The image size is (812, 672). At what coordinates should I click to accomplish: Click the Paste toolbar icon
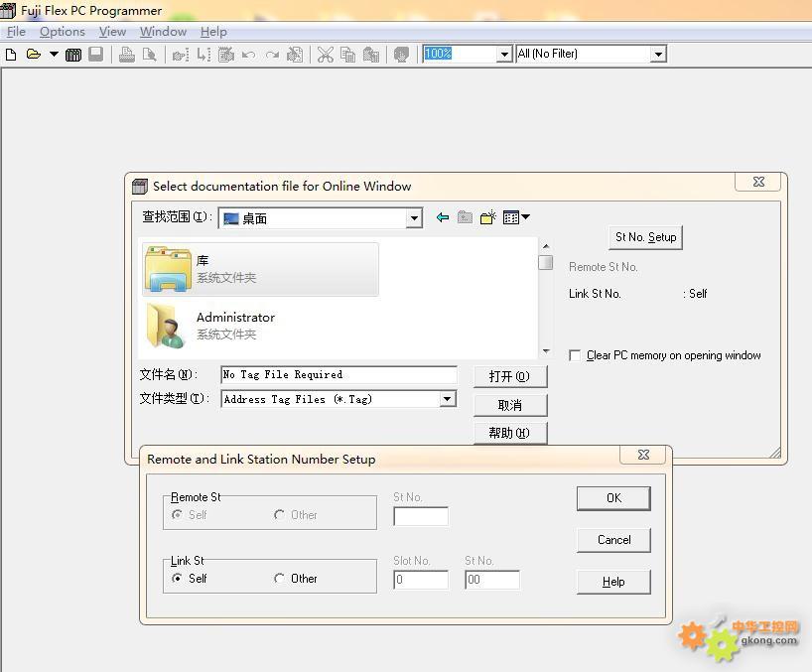coord(371,55)
